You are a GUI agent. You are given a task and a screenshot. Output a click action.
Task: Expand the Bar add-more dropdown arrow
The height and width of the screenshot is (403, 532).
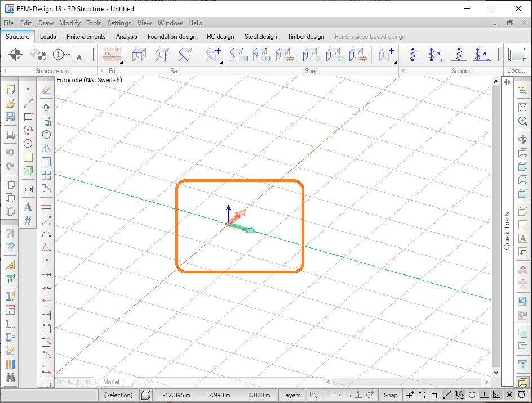pos(221,62)
